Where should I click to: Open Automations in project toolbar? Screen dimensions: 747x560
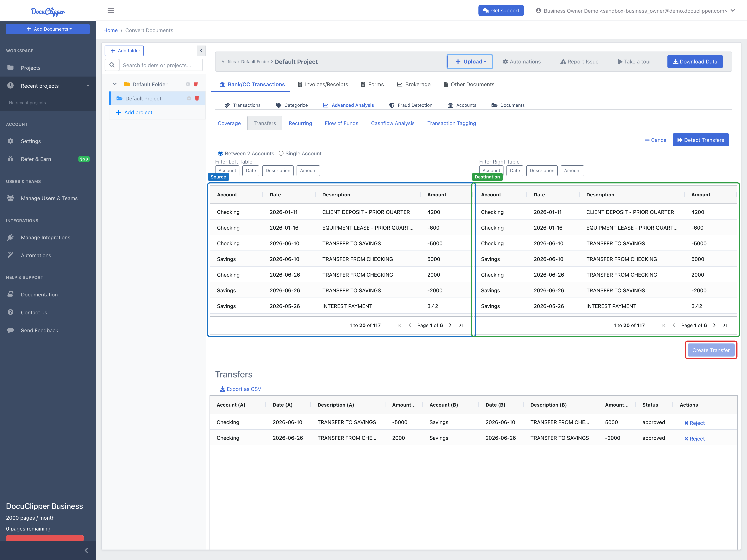point(521,61)
